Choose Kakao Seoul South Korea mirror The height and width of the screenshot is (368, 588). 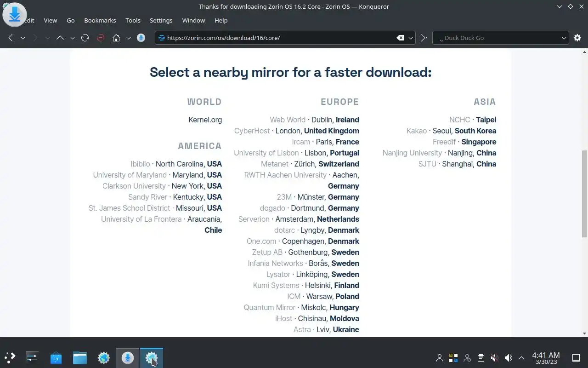451,131
